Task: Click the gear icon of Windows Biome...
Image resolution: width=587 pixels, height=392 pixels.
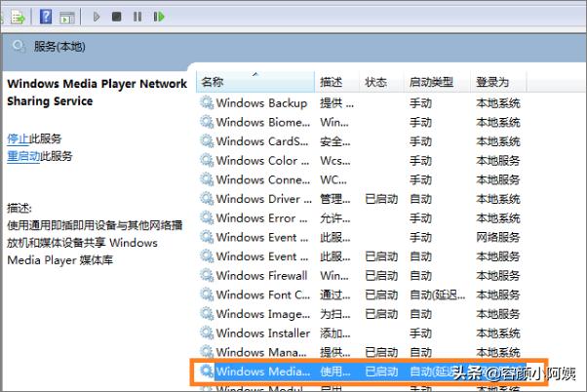Action: [x=207, y=122]
